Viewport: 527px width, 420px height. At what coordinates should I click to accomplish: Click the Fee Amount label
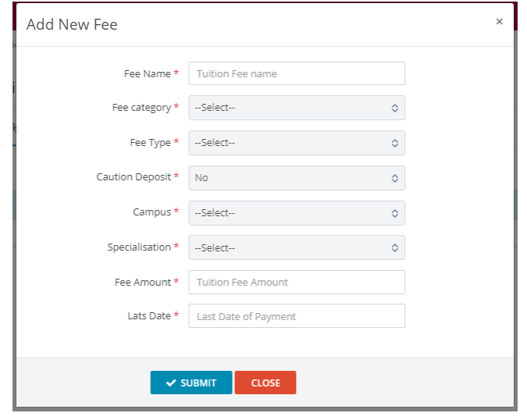(x=143, y=282)
